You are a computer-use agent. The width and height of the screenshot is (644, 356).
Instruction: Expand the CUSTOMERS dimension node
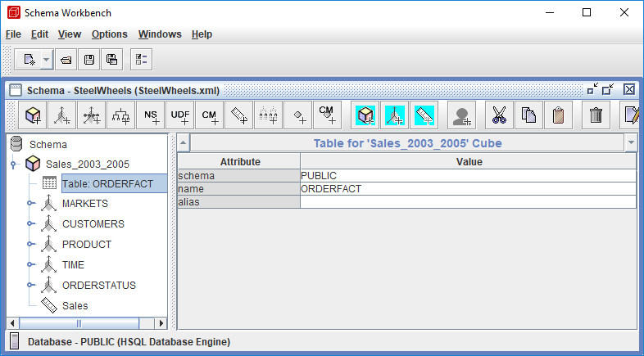pos(30,223)
